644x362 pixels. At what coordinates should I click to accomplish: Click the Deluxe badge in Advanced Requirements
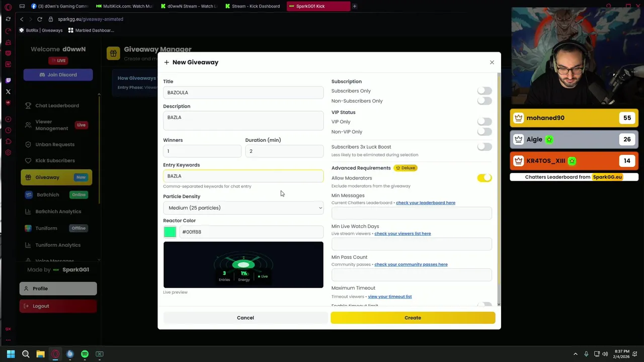[406, 168]
